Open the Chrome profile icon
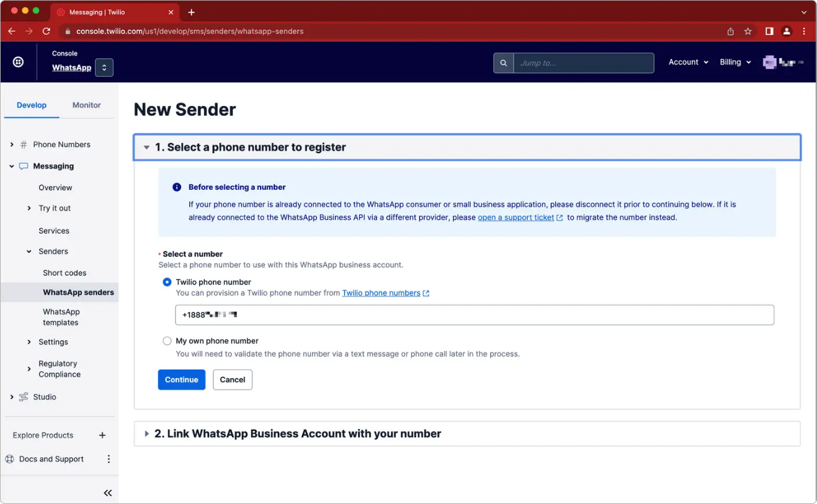The image size is (817, 504). pos(787,31)
